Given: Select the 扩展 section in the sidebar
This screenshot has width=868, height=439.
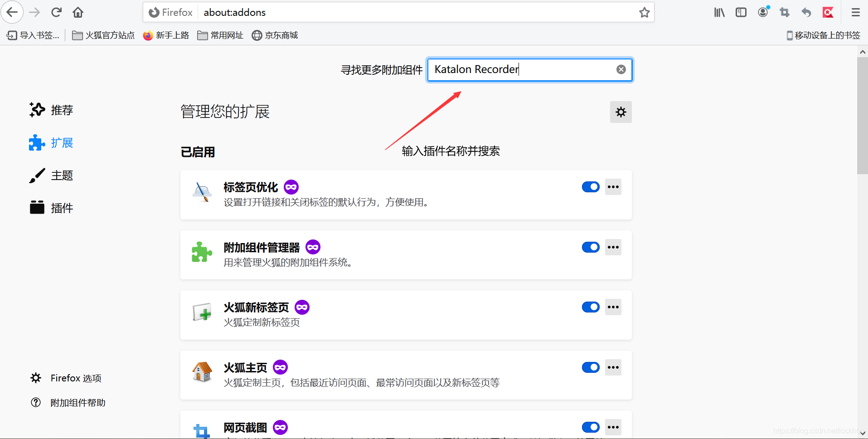Looking at the screenshot, I should point(61,142).
